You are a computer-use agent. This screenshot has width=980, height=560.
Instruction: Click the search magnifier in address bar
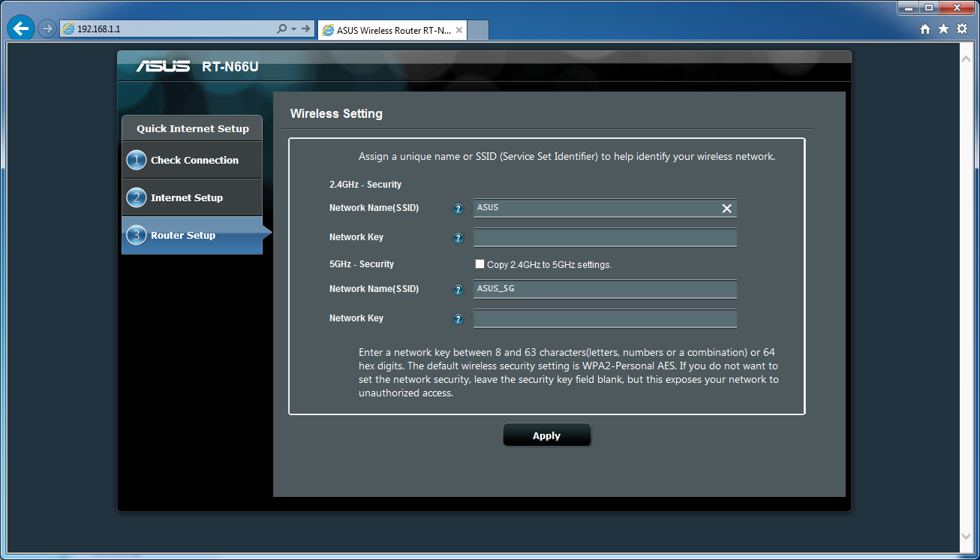coord(281,29)
